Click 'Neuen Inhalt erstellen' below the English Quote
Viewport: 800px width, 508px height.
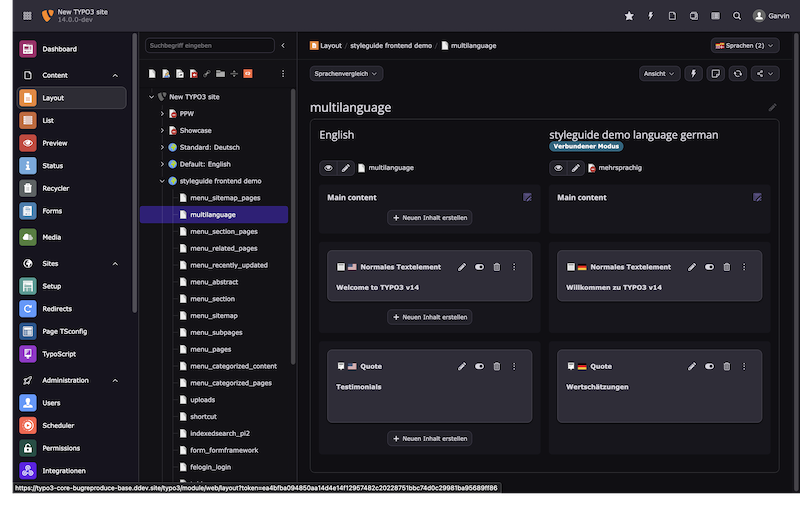(430, 438)
